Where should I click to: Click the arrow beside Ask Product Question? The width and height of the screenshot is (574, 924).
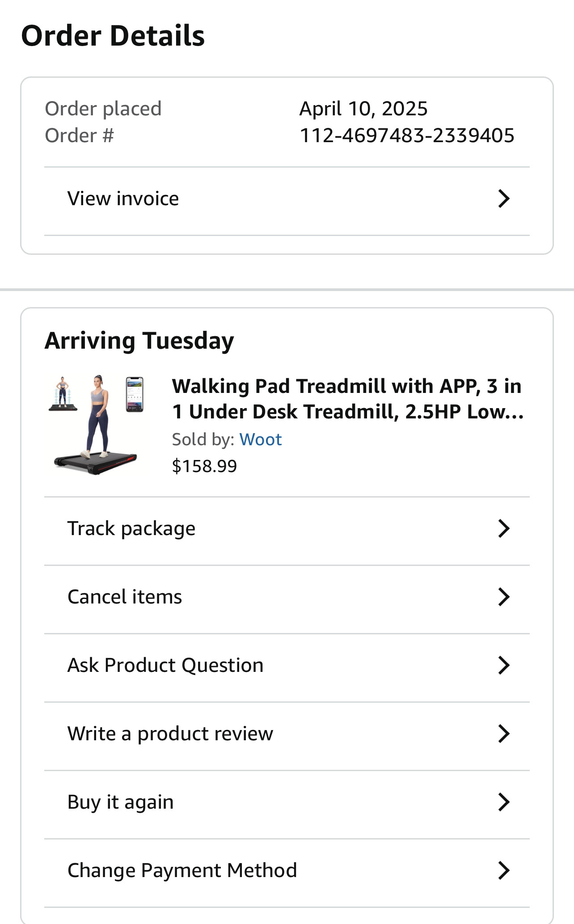pyautogui.click(x=504, y=665)
